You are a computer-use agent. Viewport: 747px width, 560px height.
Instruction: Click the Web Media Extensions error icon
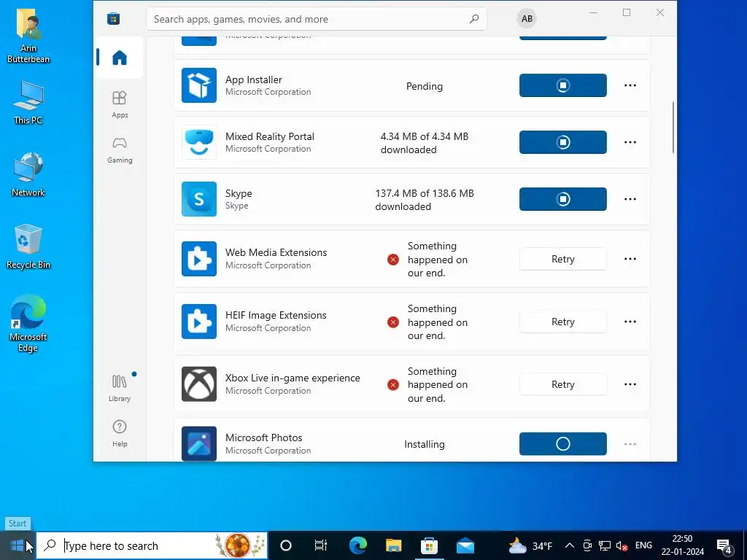point(392,260)
